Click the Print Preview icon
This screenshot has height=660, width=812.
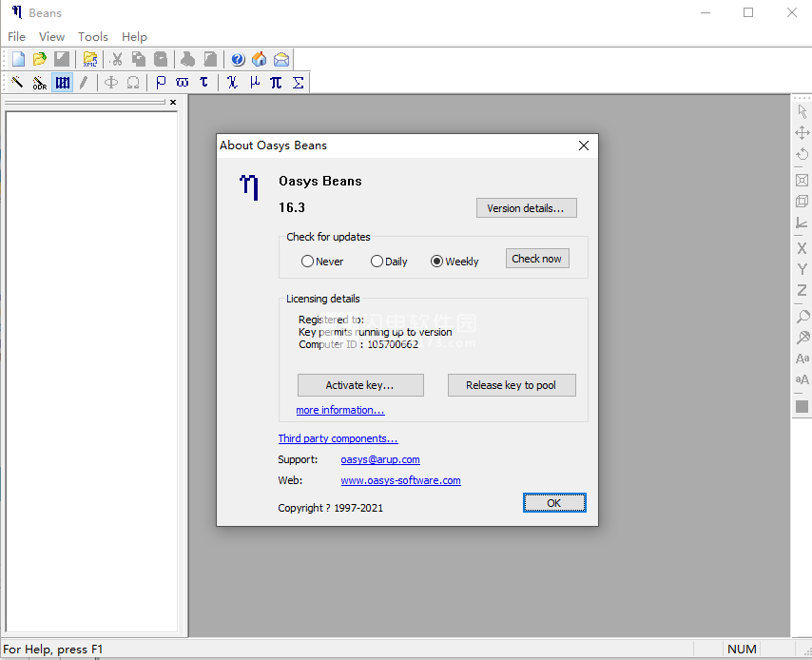[x=210, y=59]
